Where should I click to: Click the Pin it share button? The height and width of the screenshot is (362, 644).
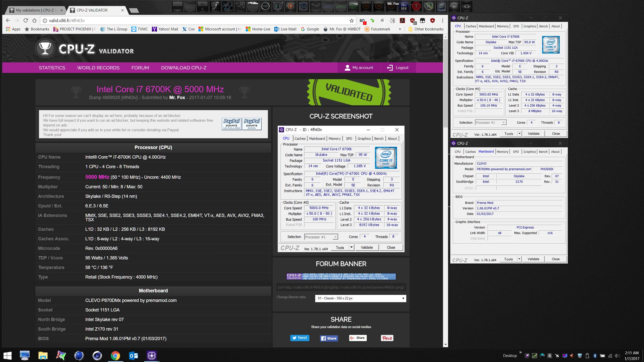tap(387, 338)
